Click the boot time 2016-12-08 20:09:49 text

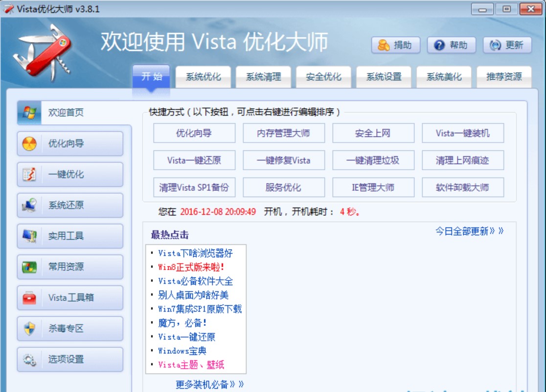218,211
